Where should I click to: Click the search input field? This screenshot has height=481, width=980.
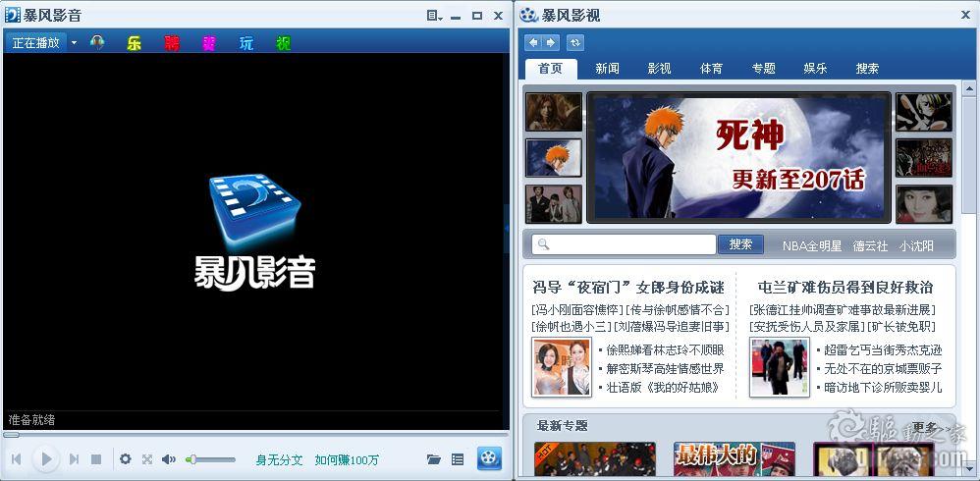click(624, 244)
